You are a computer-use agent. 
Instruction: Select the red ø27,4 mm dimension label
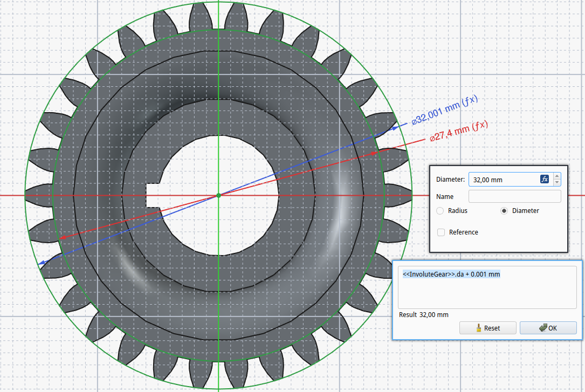459,131
